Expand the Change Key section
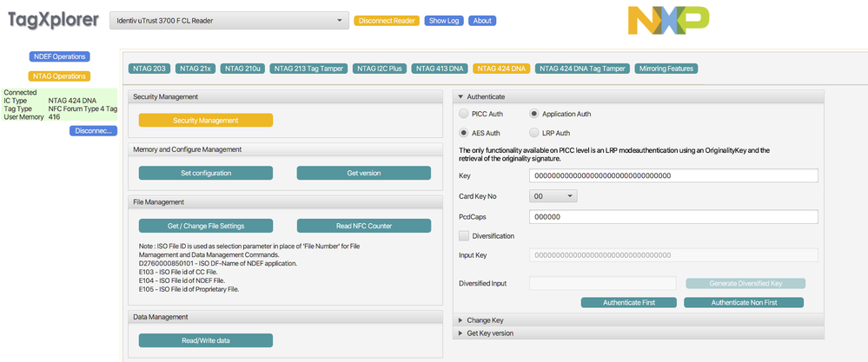868x362 pixels. (639, 320)
